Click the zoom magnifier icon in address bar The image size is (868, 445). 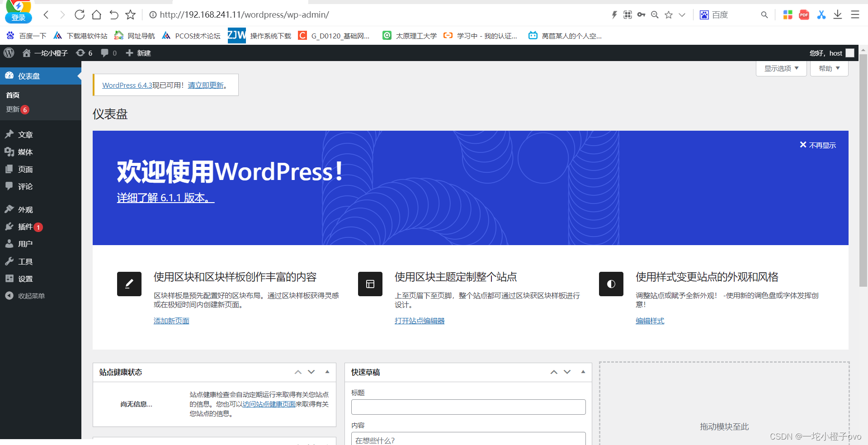click(x=655, y=15)
